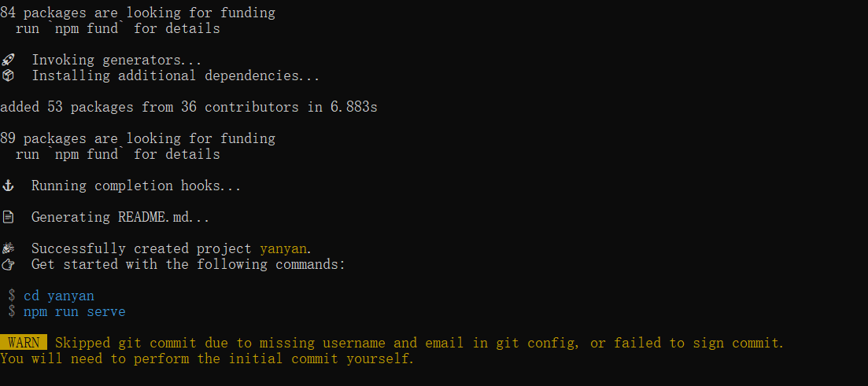Click the second npm fund text under 89 packages

point(87,154)
